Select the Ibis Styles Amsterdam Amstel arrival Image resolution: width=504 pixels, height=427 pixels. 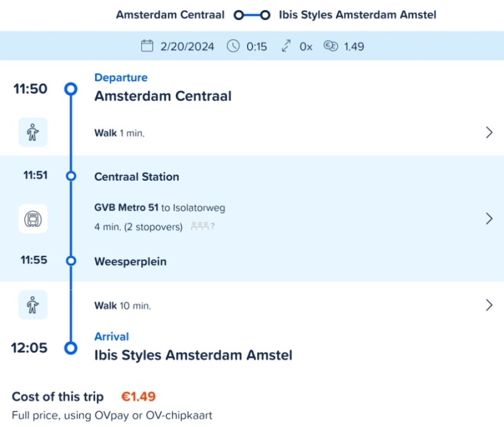click(193, 355)
